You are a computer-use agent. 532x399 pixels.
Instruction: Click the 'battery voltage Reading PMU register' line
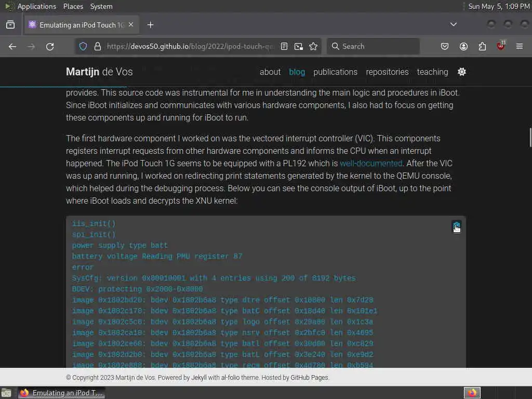[157, 256]
